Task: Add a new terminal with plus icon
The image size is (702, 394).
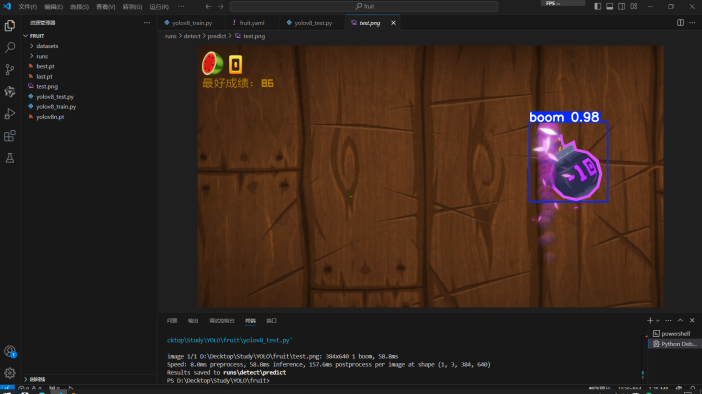Action: pyautogui.click(x=650, y=321)
